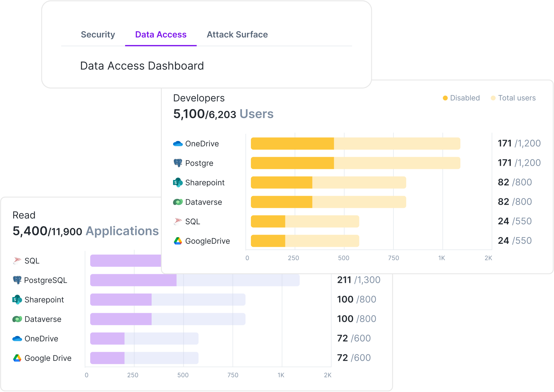The height and width of the screenshot is (392, 554).
Task: Click the Google Drive icon in Read panel
Action: (x=17, y=358)
